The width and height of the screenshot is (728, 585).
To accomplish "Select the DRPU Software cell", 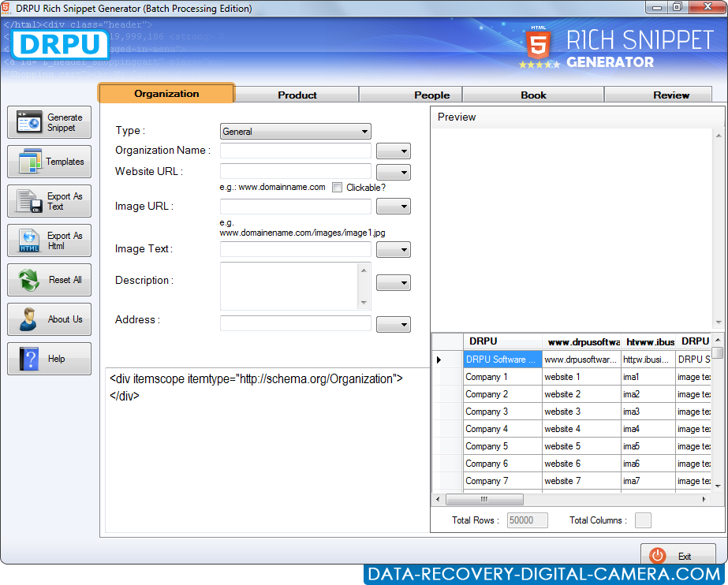I will (x=502, y=359).
